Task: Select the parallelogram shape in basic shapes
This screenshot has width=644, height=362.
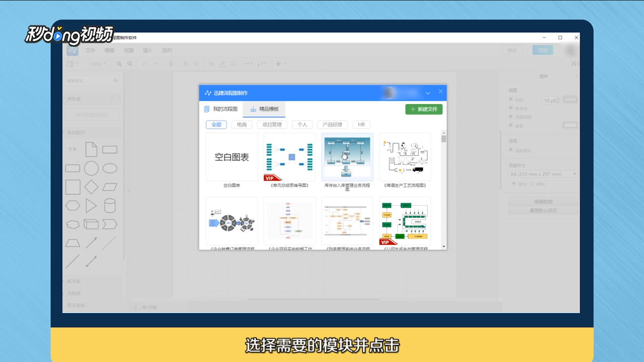Action: point(110,187)
